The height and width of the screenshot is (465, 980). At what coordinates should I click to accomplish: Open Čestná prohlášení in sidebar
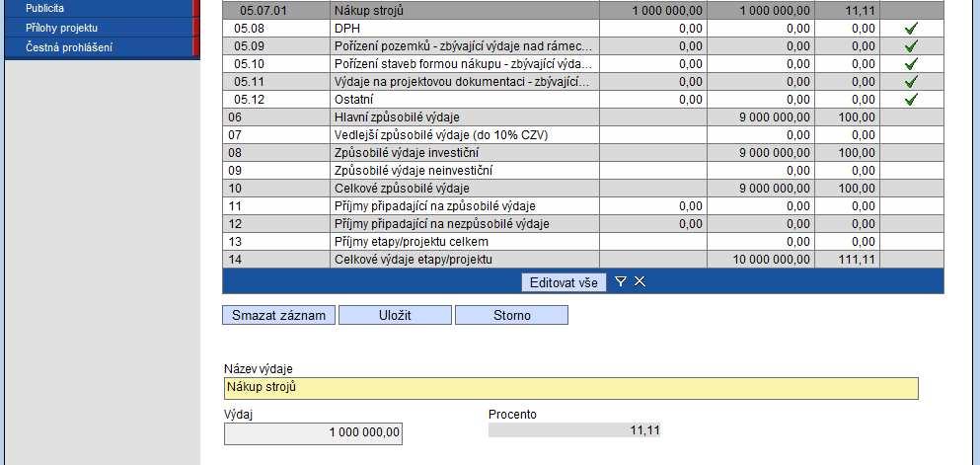click(102, 47)
